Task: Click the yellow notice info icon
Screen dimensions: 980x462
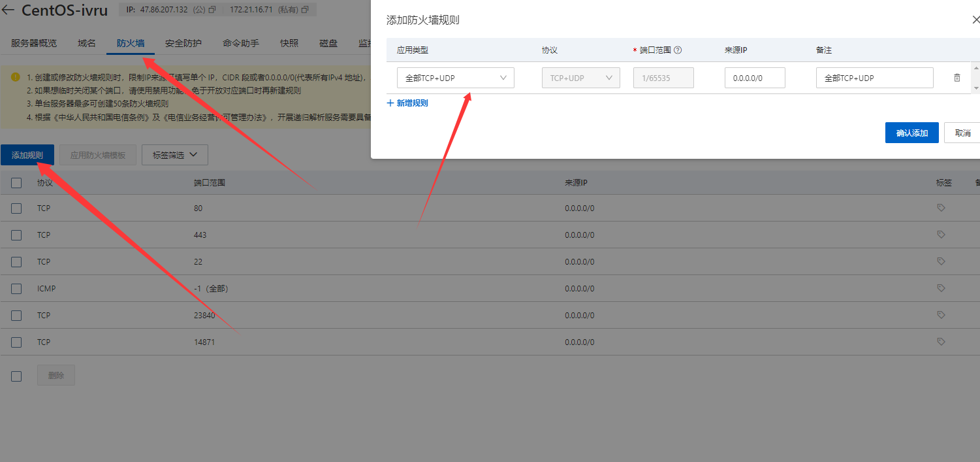Action: (16, 77)
